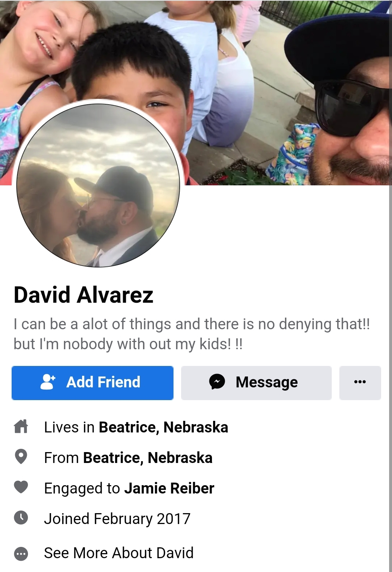Image resolution: width=392 pixels, height=572 pixels.
Task: Click the David Alvarez profile name
Action: point(83,295)
